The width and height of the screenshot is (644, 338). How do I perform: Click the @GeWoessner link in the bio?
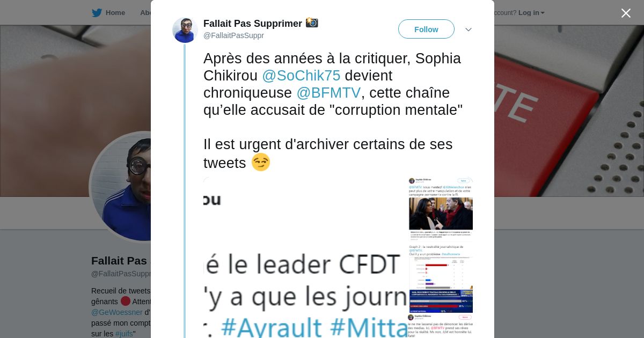[x=116, y=312]
